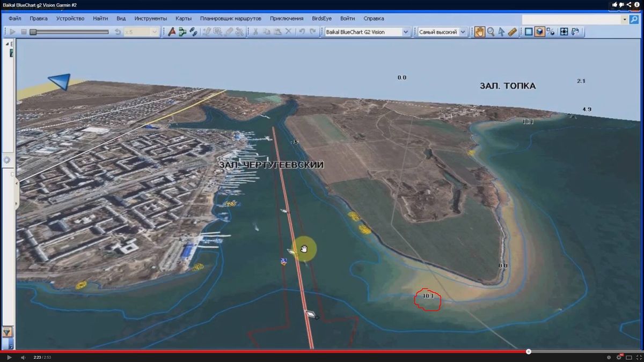Viewport: 644px width, 362px height.
Task: Click the playback loop icon
Action: pyautogui.click(x=118, y=32)
